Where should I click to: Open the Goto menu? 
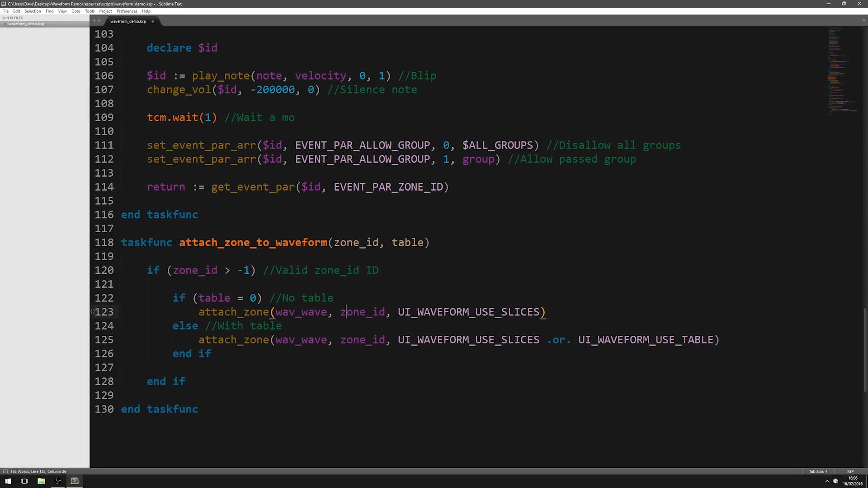[x=75, y=11]
